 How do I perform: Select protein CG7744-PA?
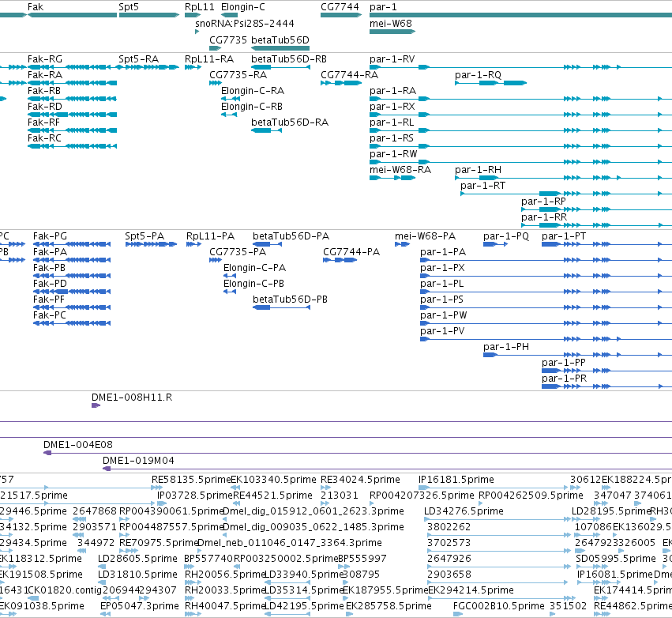pyautogui.click(x=340, y=260)
